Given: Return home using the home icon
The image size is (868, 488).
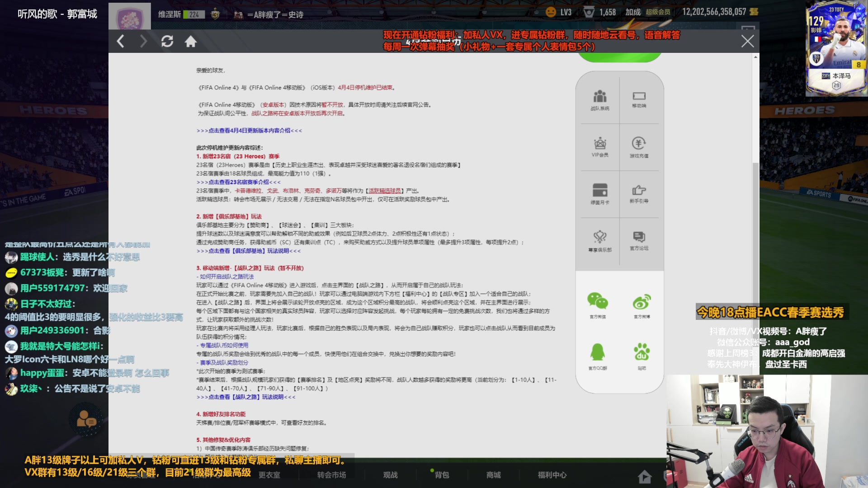Looking at the screenshot, I should (191, 41).
